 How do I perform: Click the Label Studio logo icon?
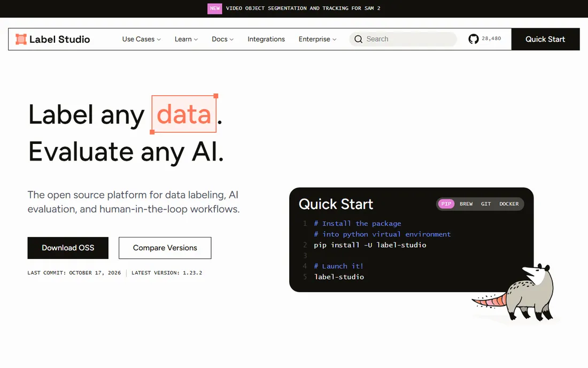pos(21,39)
